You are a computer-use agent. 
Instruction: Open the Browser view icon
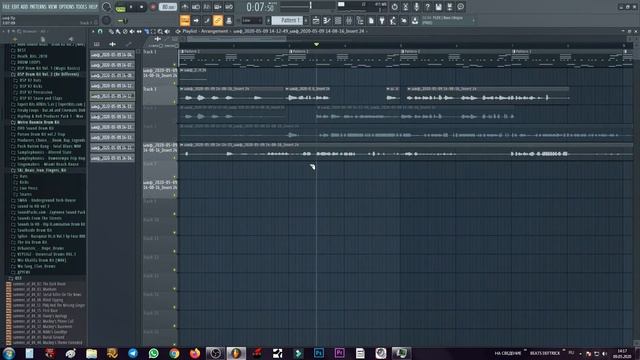point(360,20)
